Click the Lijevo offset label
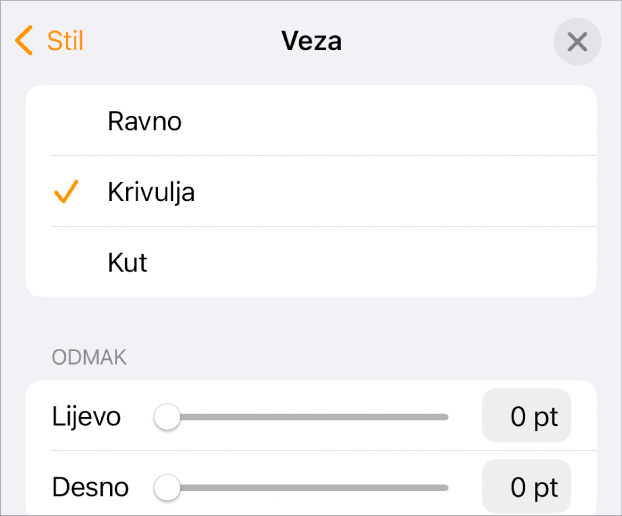Screen dimensions: 622x516 (86, 417)
